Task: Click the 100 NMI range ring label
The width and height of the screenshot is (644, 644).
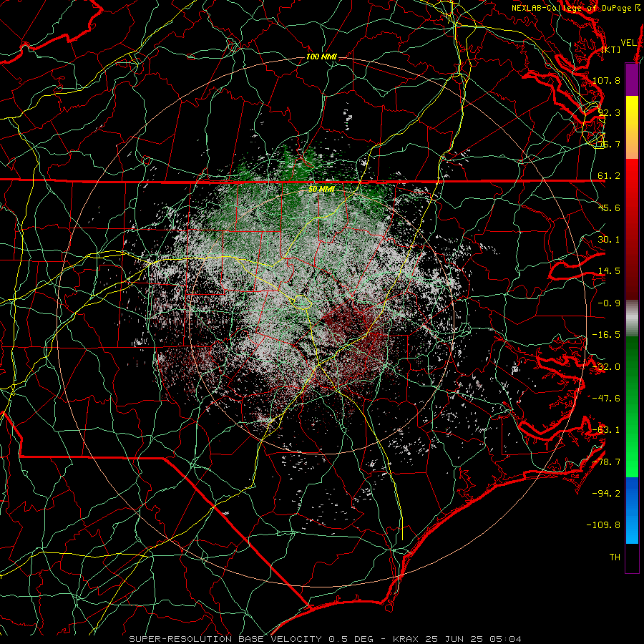Action: [321, 57]
